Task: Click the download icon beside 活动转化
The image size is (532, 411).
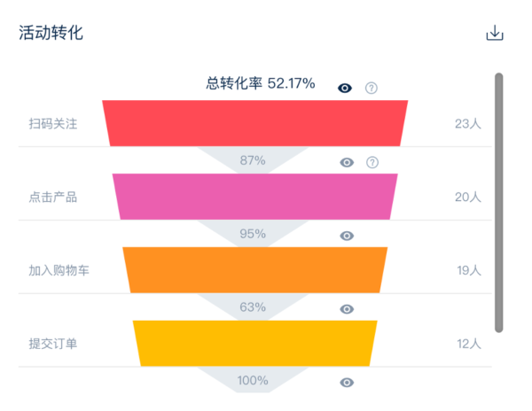Action: click(x=495, y=33)
